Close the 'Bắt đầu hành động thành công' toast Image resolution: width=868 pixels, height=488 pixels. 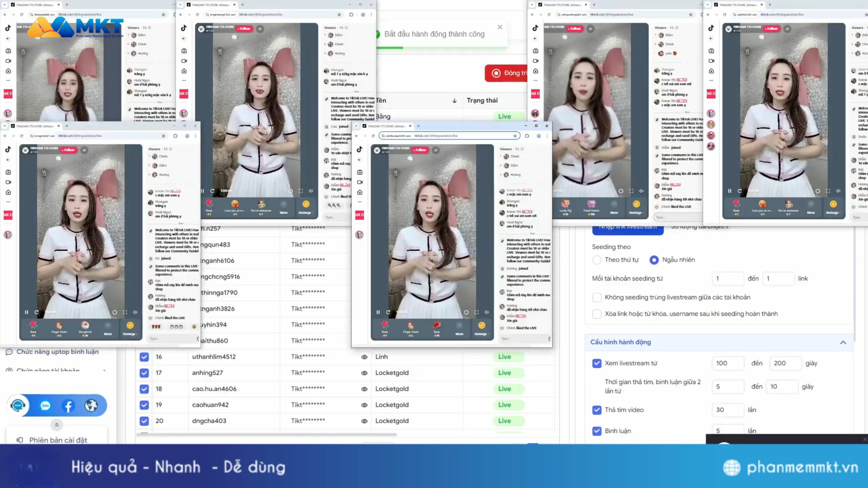pyautogui.click(x=500, y=27)
